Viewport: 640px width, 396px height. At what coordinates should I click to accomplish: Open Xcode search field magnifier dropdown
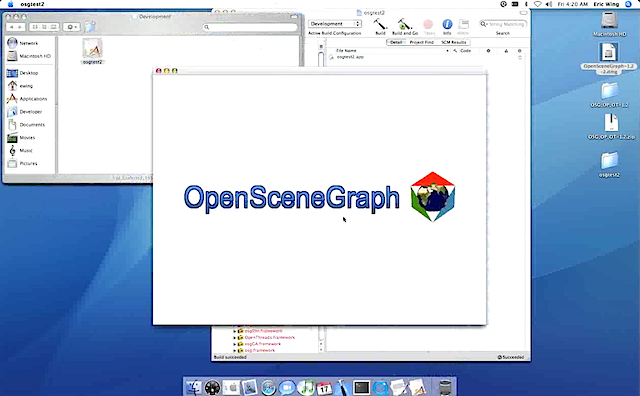click(484, 24)
